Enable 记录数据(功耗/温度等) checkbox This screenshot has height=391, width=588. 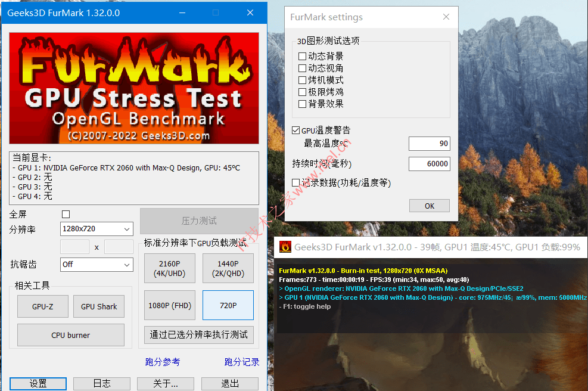[296, 183]
